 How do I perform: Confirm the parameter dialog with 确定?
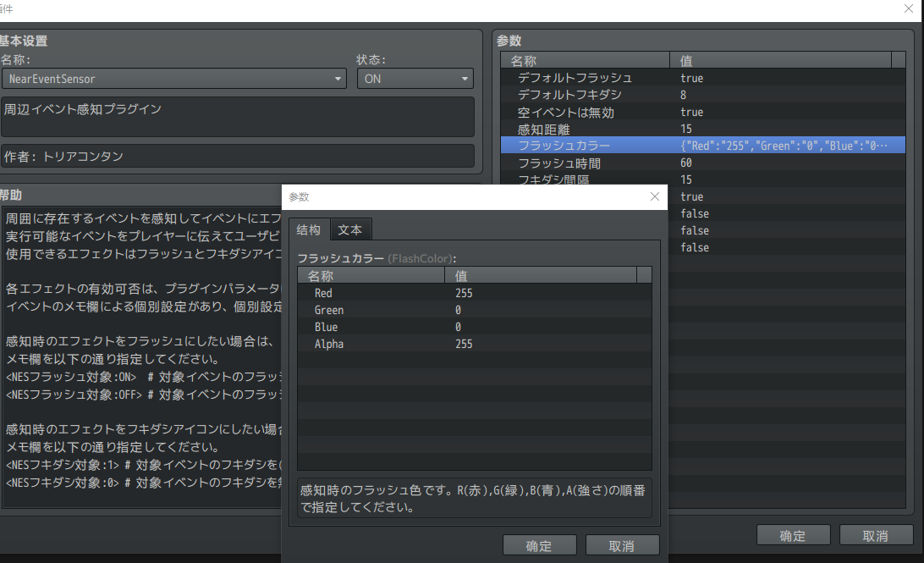click(539, 545)
